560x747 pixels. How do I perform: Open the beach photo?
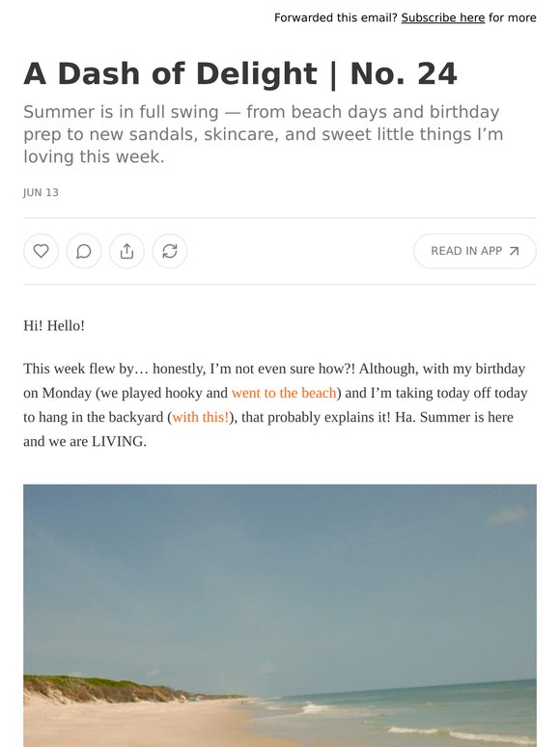[x=280, y=616]
